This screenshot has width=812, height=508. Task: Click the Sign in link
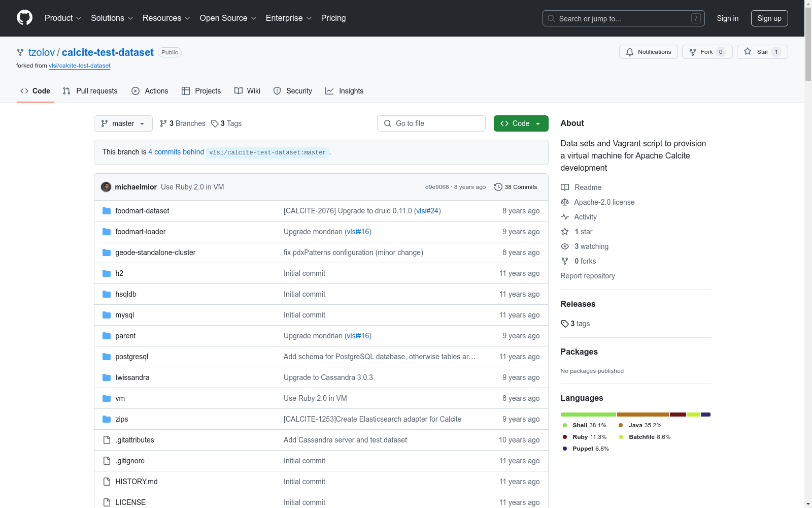tap(728, 18)
